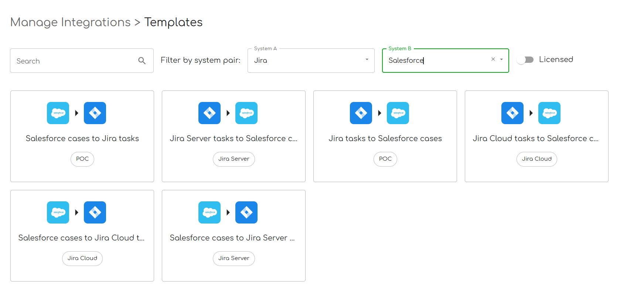
Task: Click 'Filter by system pair:' label
Action: coord(201,60)
